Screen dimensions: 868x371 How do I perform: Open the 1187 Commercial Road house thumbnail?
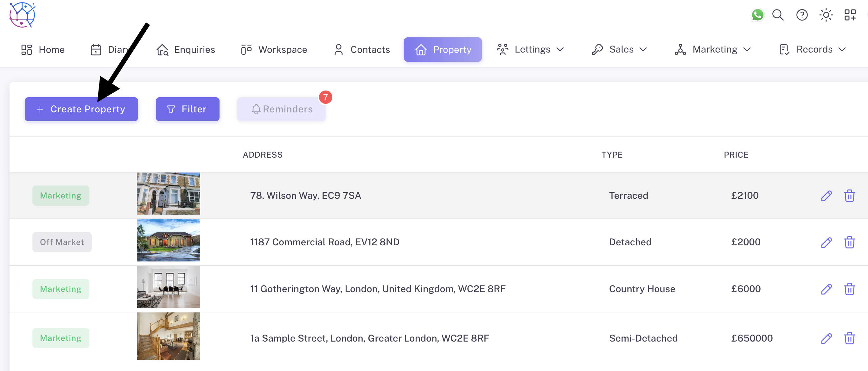click(x=168, y=240)
